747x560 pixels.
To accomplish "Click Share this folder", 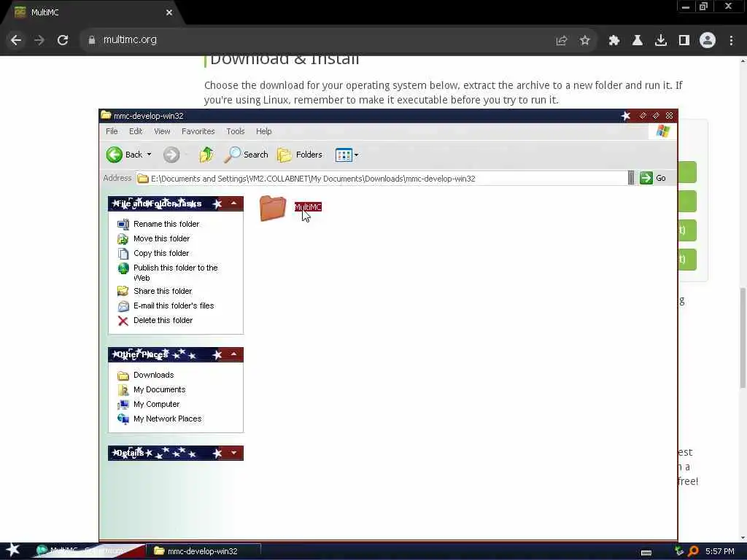I will pos(163,291).
